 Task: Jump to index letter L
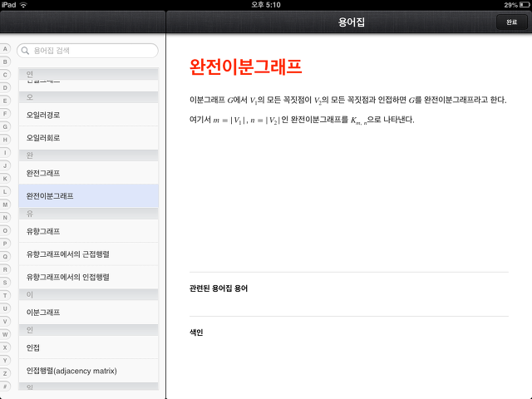5,191
